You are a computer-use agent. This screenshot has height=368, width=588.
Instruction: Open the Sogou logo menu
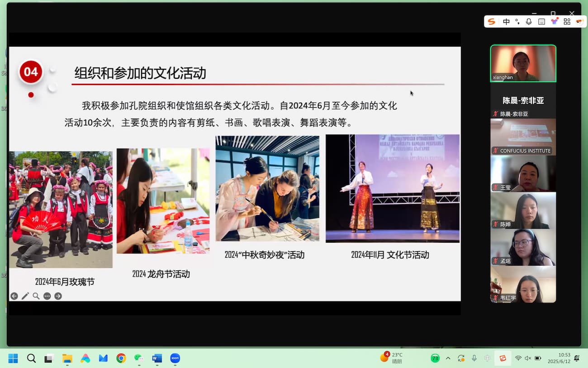(492, 22)
